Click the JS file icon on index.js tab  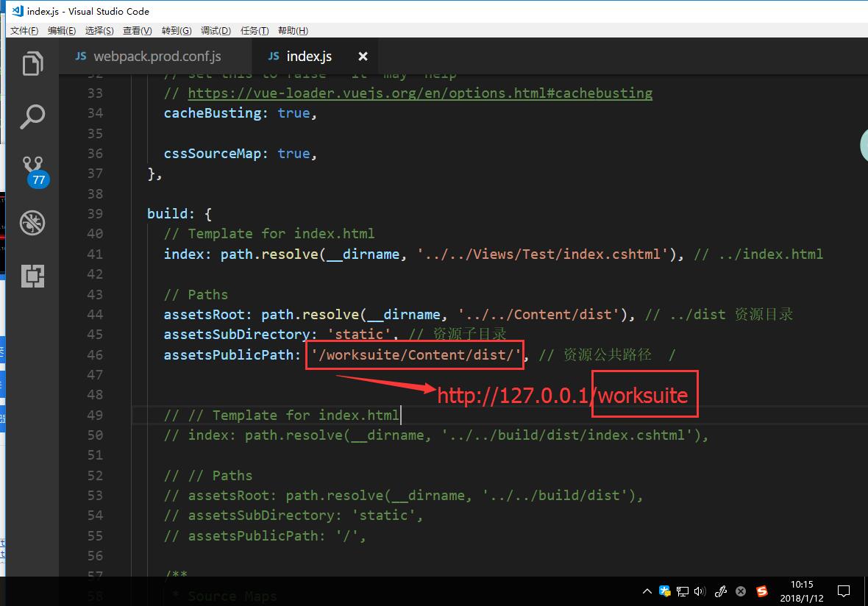(274, 56)
